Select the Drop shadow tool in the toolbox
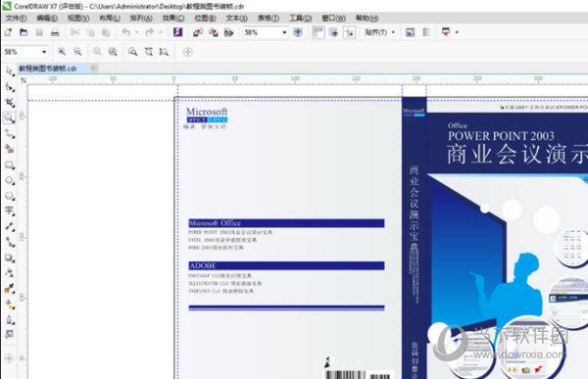The width and height of the screenshot is (588, 379). [10, 258]
